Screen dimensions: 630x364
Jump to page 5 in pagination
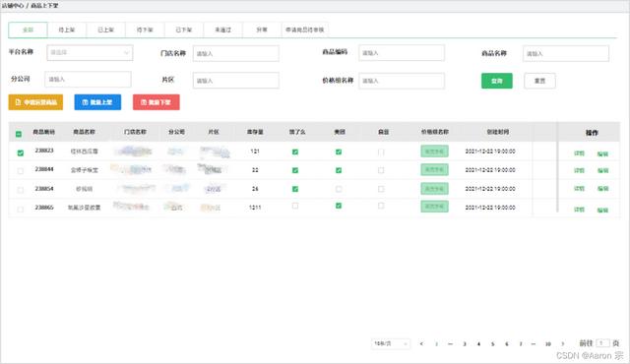492,344
